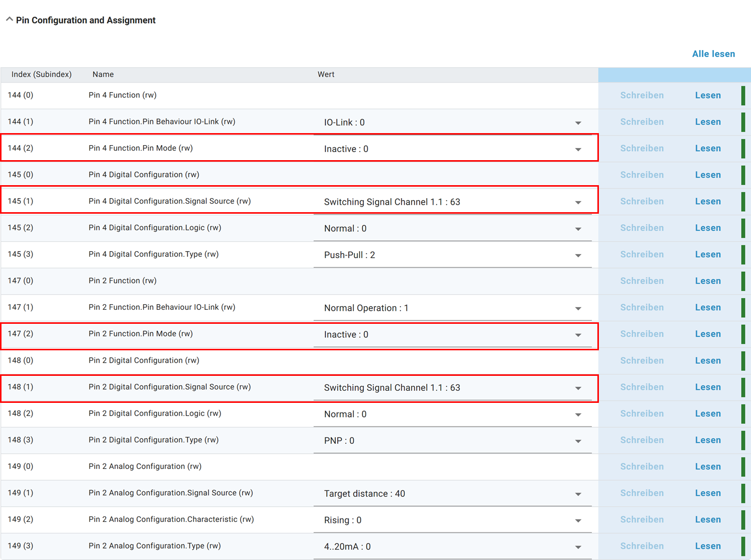Click Schreiben for index 148 (1)

[641, 387]
